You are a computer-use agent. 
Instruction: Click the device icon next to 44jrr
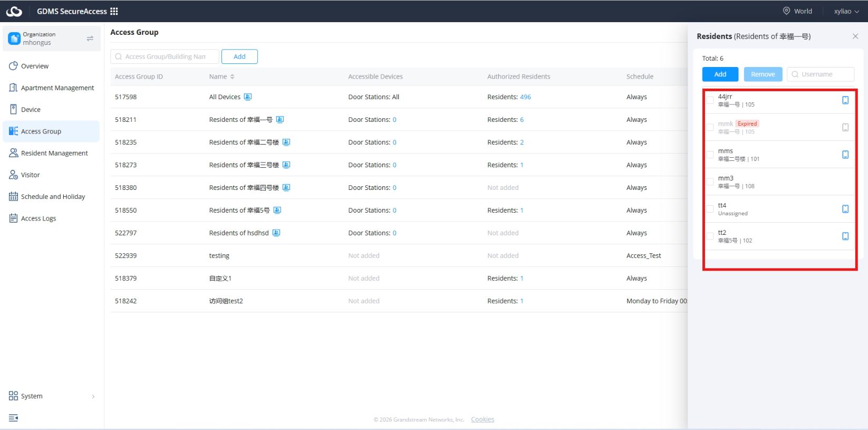click(x=845, y=100)
